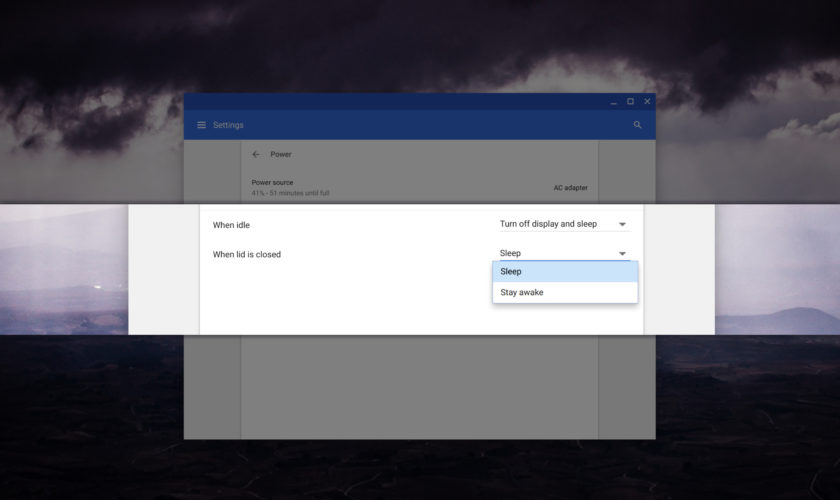Viewport: 840px width, 500px height.
Task: Click the arrow on the lid closed dropdown
Action: [622, 254]
